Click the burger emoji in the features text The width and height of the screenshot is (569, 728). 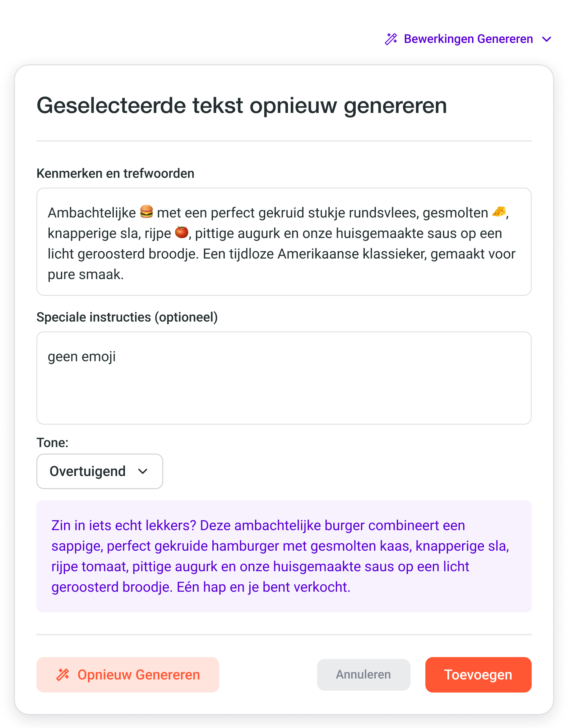point(146,212)
